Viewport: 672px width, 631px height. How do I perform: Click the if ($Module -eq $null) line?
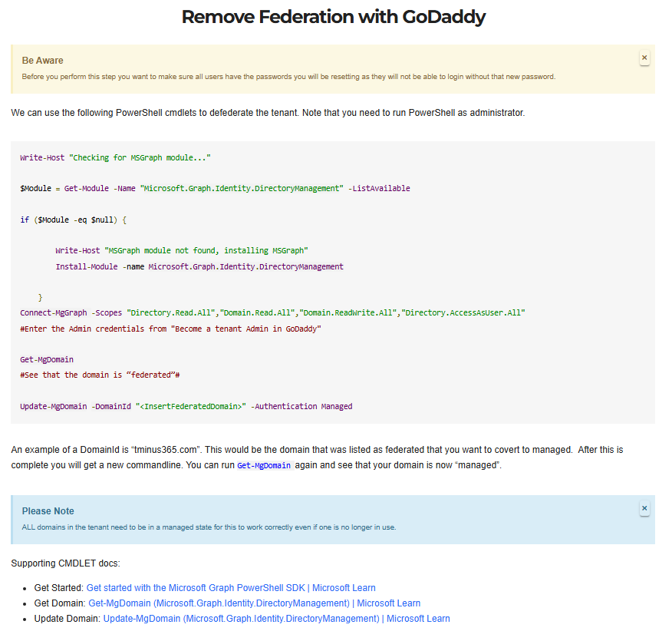tap(74, 220)
